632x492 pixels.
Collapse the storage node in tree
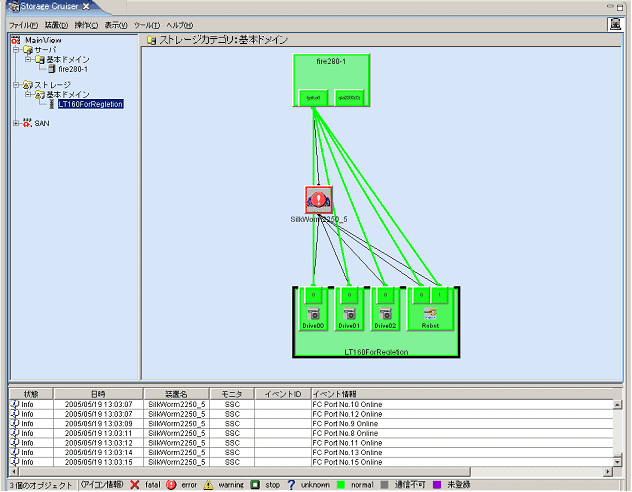coord(16,85)
